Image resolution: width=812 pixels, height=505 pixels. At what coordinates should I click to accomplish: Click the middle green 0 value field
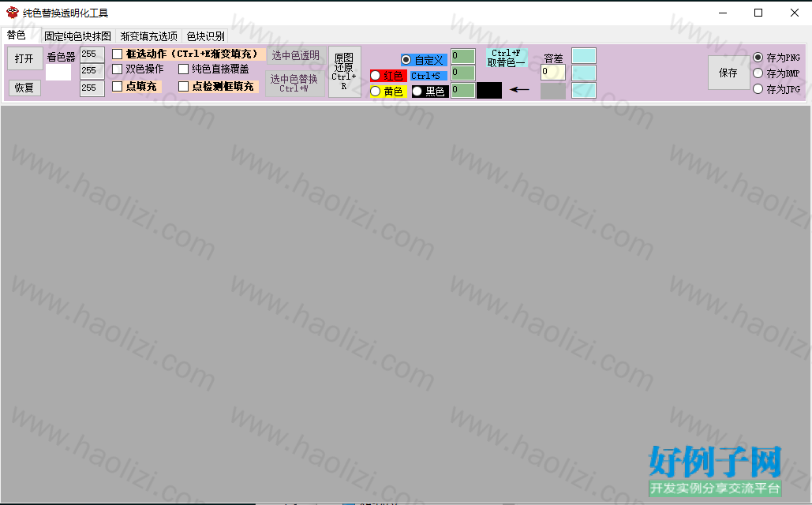tap(463, 73)
